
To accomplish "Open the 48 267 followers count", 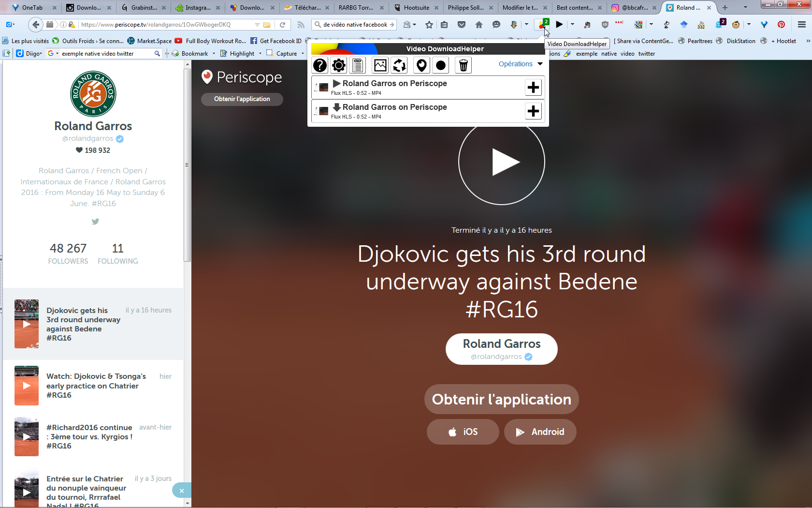I will pos(68,254).
